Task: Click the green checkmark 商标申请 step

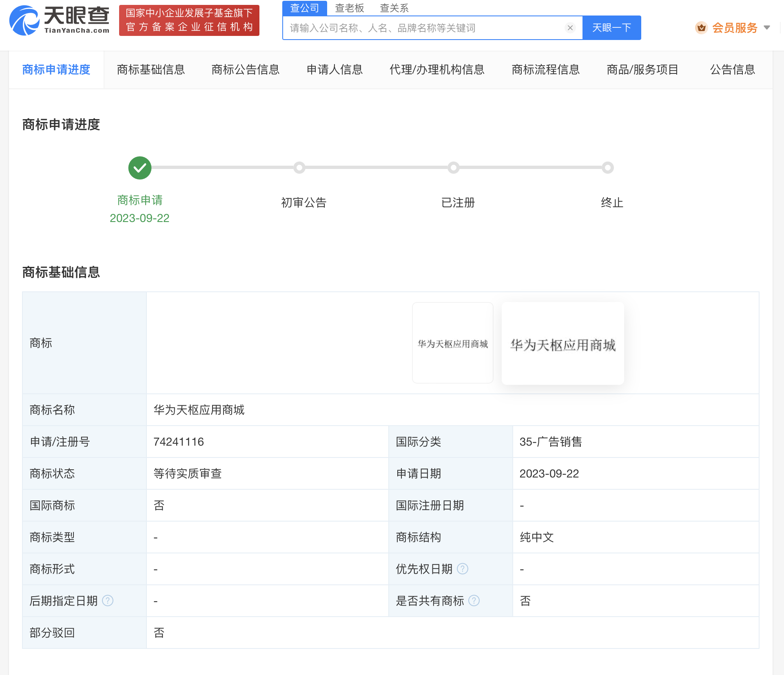Action: (x=140, y=168)
